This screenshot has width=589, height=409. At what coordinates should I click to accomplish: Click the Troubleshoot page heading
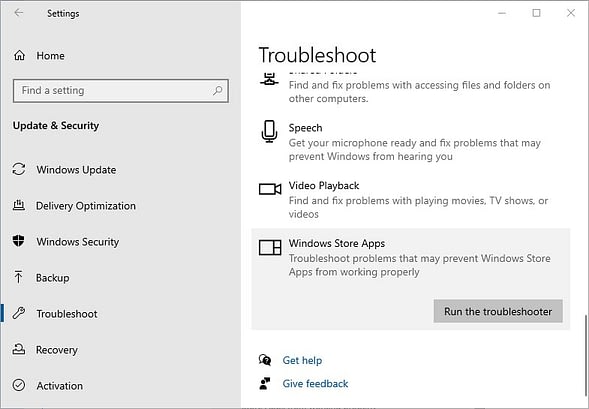point(317,56)
